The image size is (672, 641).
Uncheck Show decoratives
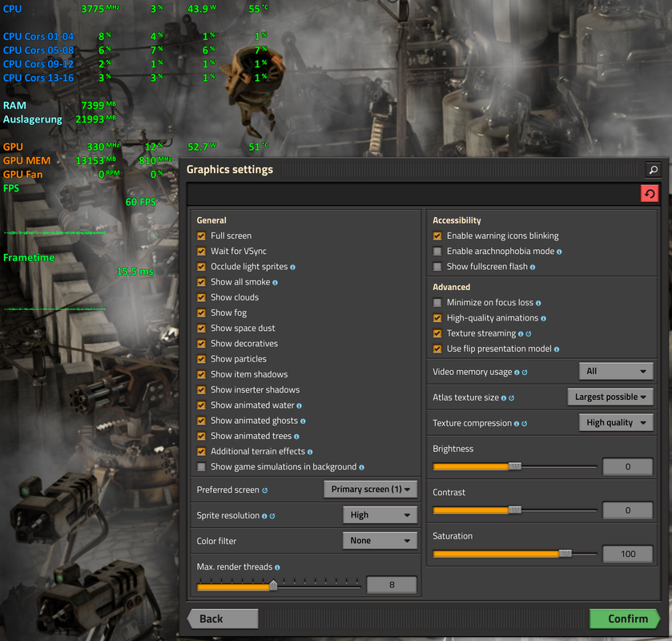coord(201,344)
